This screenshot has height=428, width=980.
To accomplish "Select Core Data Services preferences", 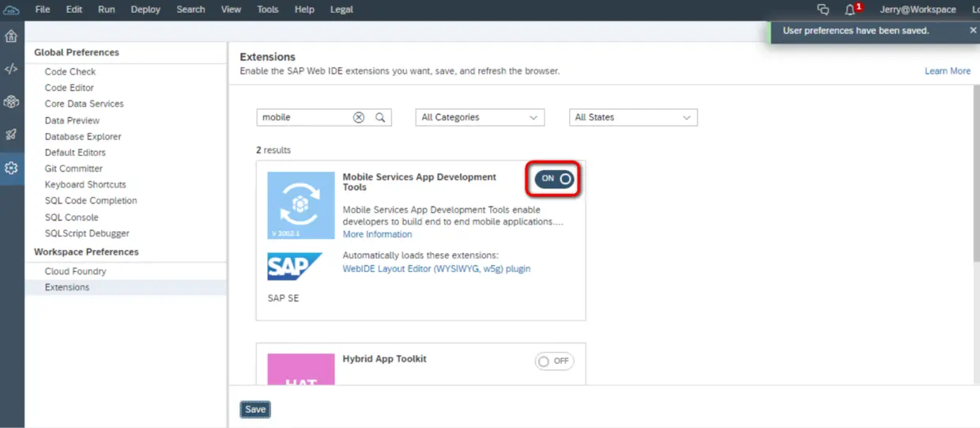I will click(x=84, y=104).
